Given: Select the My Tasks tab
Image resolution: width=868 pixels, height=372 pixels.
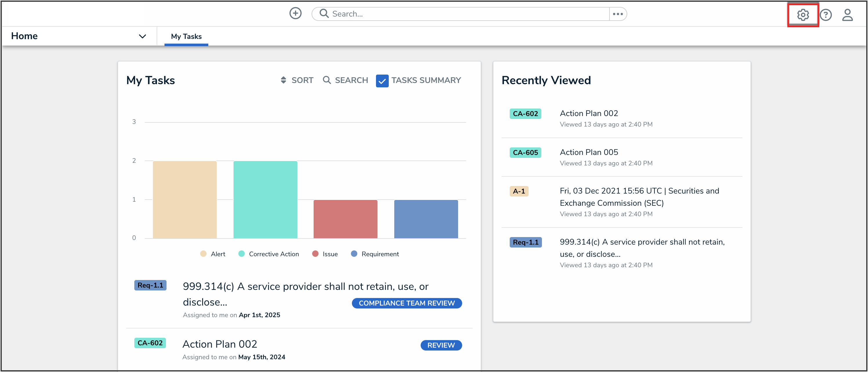Looking at the screenshot, I should coord(186,36).
